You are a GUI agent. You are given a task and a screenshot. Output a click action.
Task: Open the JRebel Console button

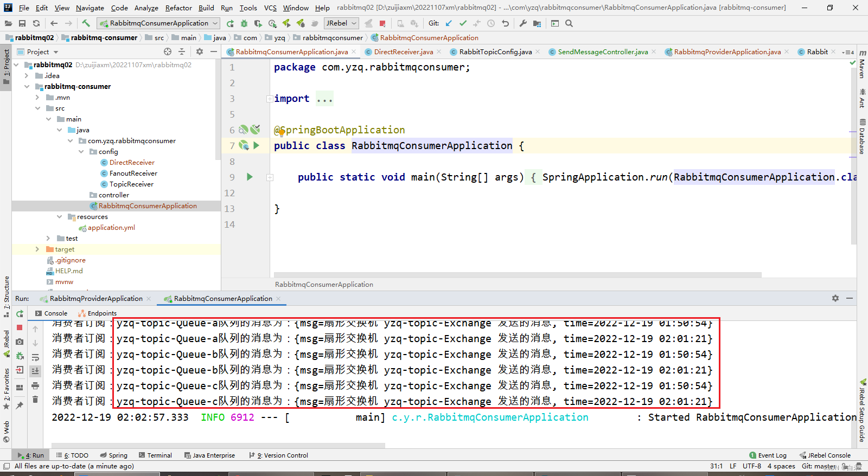[x=825, y=455]
